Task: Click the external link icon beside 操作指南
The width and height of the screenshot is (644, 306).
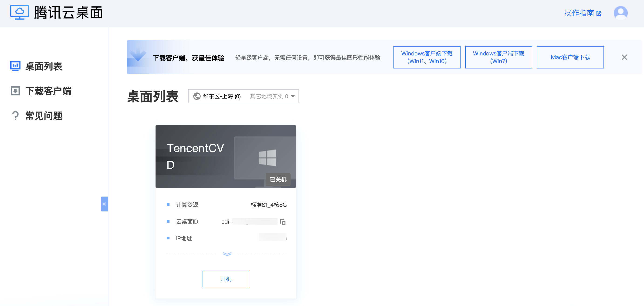Action: (x=599, y=14)
